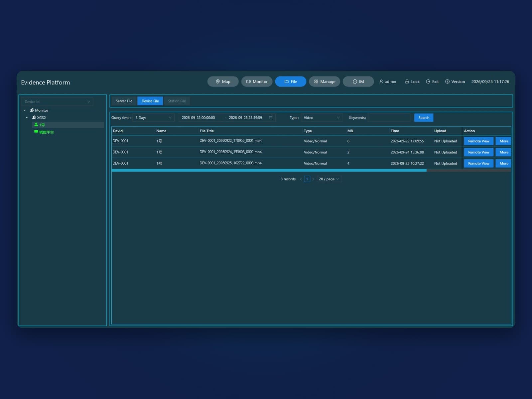Open the 20 / page size selector

(x=329, y=179)
